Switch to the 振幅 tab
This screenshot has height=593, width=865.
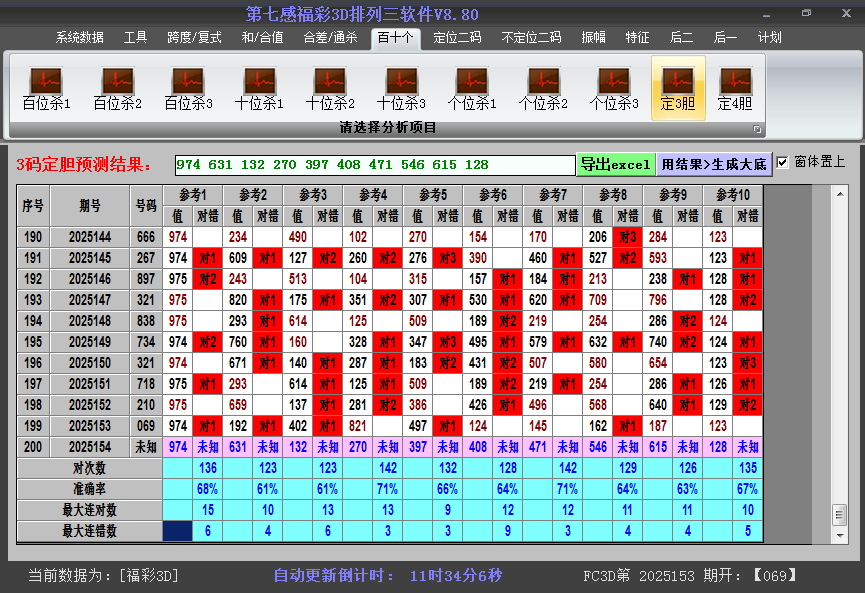point(594,38)
